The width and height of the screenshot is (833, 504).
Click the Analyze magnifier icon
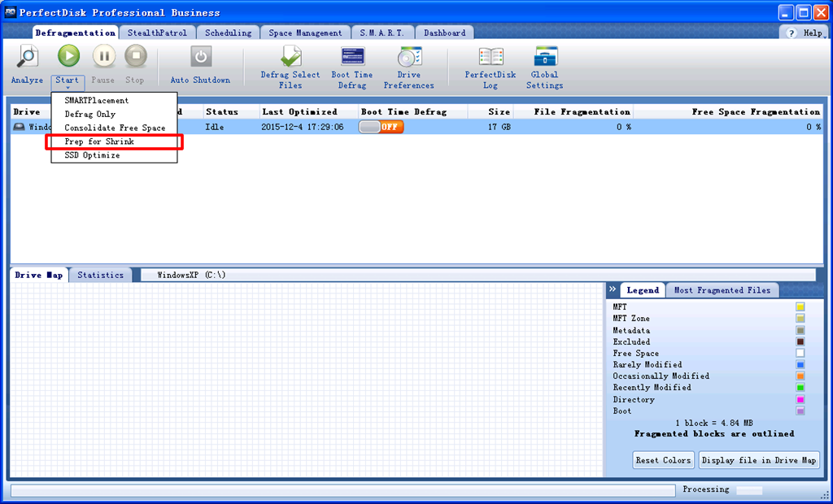click(x=27, y=56)
